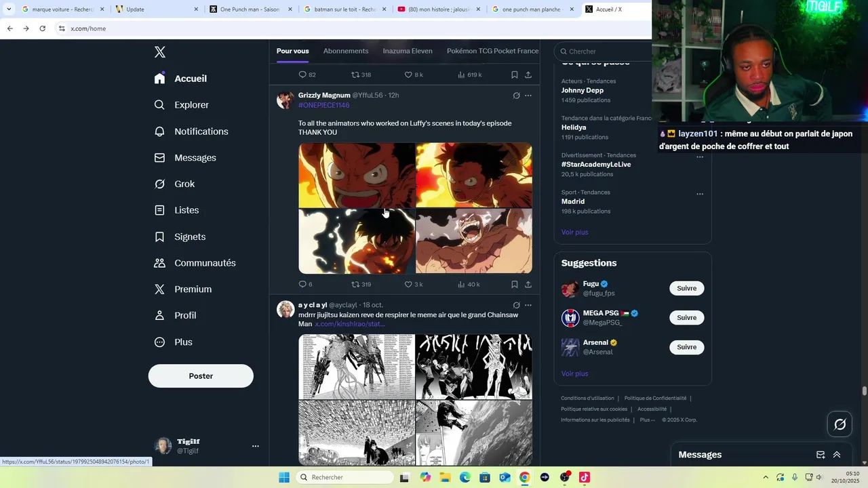This screenshot has width=868, height=488.
Task: Open account menu dots next to Tigilf
Action: [256, 446]
